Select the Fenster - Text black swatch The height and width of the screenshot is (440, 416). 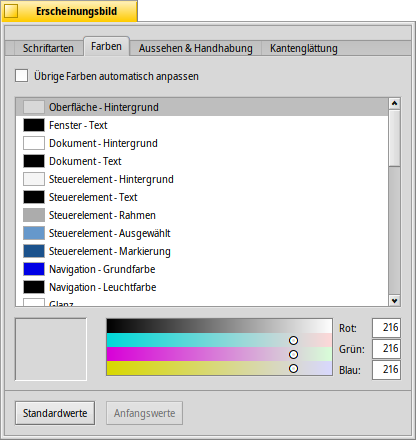(x=34, y=125)
